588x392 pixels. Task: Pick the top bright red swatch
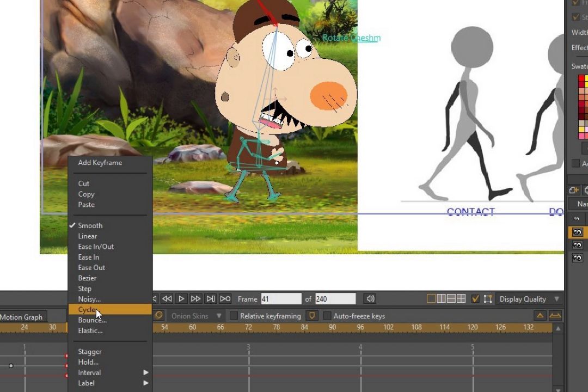point(581,79)
